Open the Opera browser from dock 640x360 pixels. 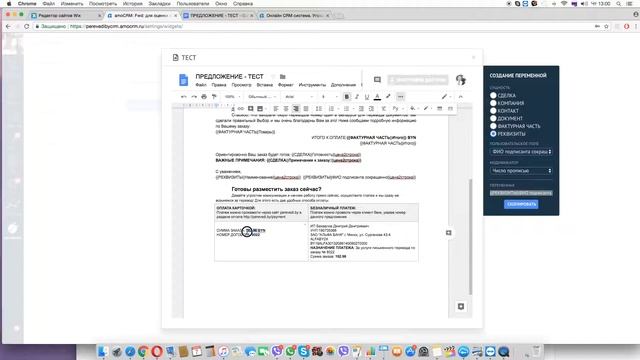pyautogui.click(x=157, y=351)
